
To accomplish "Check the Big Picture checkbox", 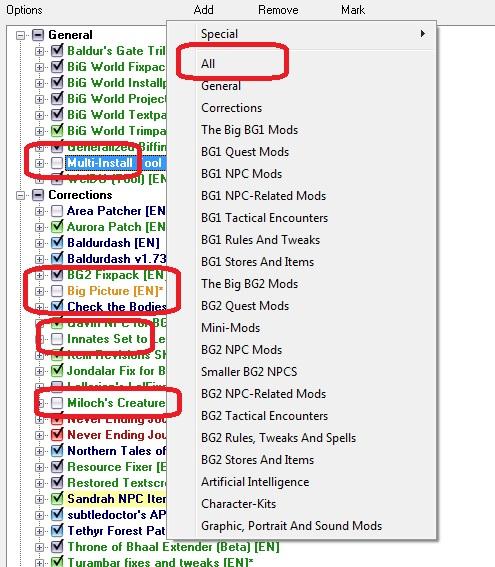I will (x=57, y=291).
